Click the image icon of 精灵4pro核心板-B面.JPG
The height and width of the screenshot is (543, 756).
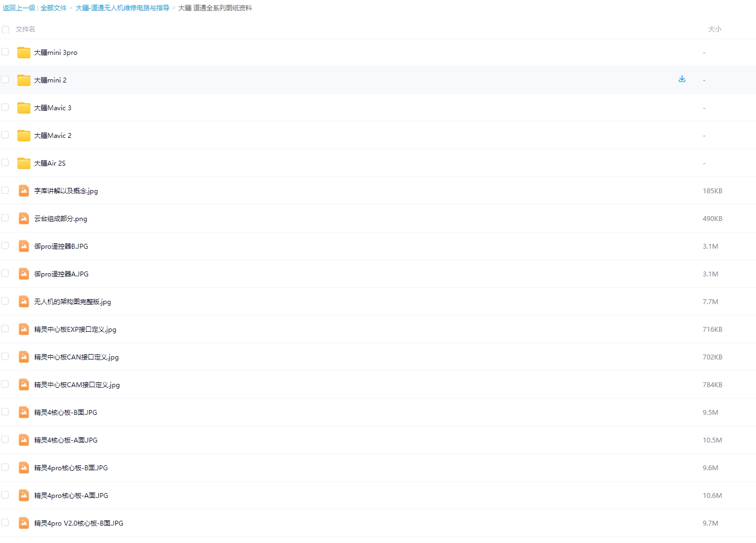click(24, 468)
